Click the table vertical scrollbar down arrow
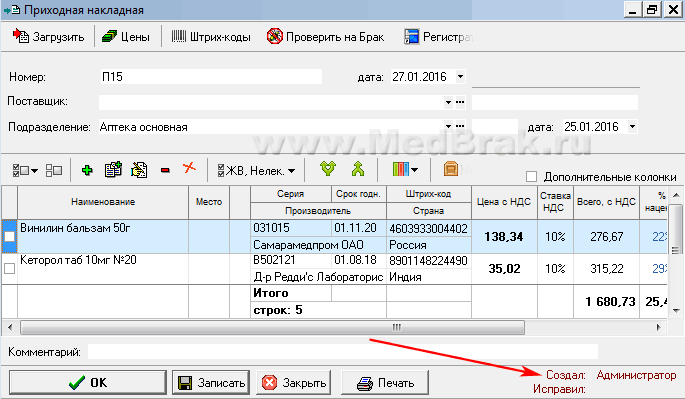 point(676,311)
